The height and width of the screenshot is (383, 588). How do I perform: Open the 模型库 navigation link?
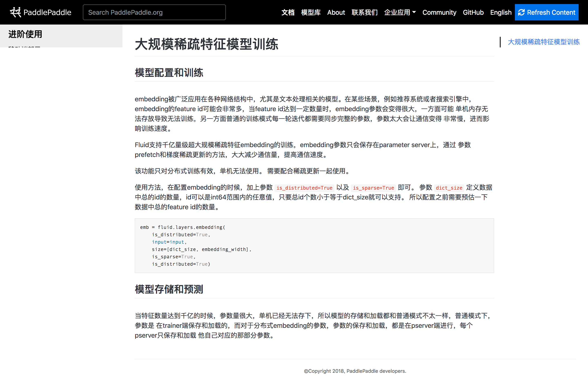point(311,12)
